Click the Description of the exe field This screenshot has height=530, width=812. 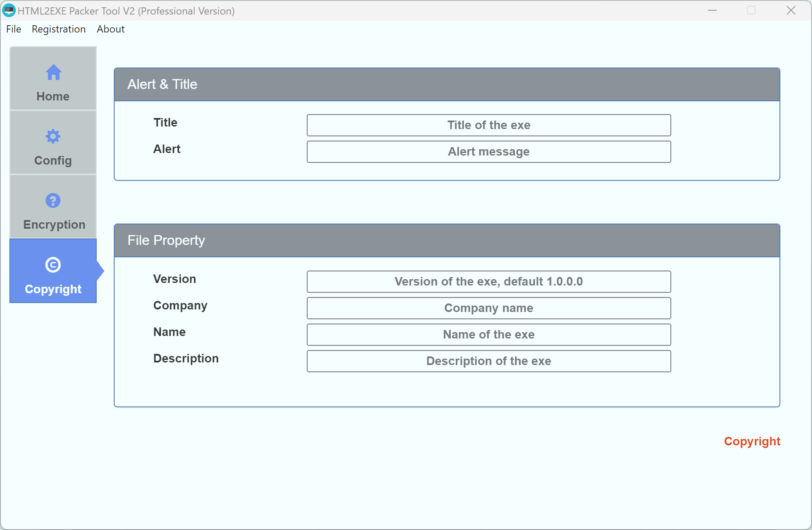[489, 361]
